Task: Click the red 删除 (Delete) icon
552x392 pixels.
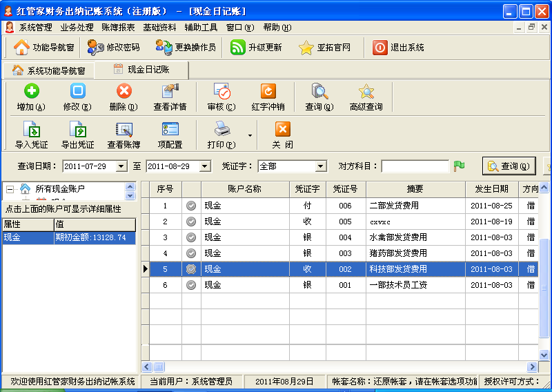Action: point(124,91)
